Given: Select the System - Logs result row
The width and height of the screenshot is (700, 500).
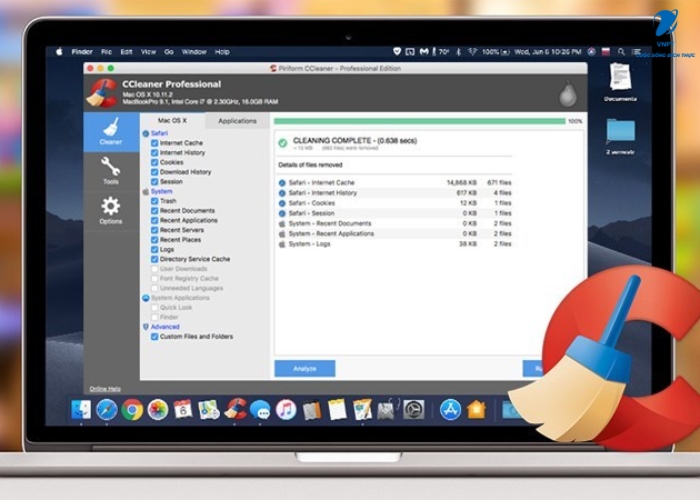Looking at the screenshot, I should (x=395, y=244).
